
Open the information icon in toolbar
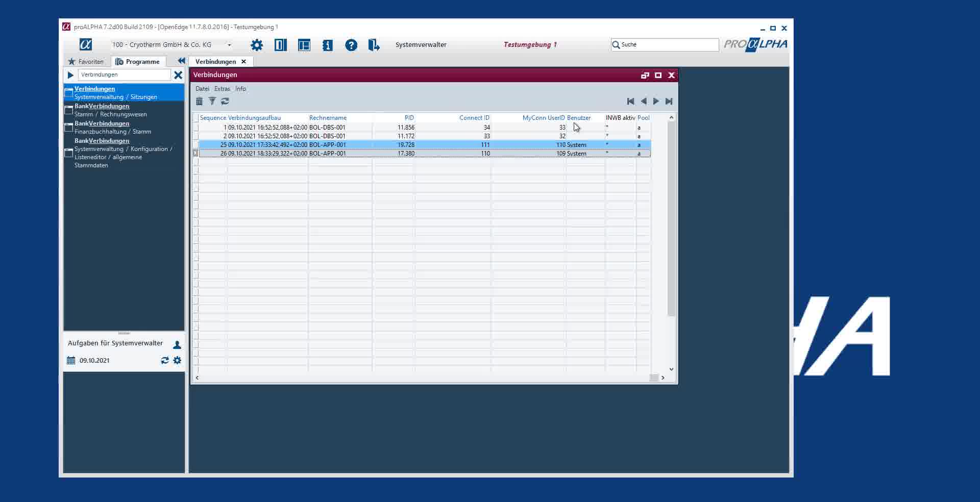pyautogui.click(x=328, y=45)
